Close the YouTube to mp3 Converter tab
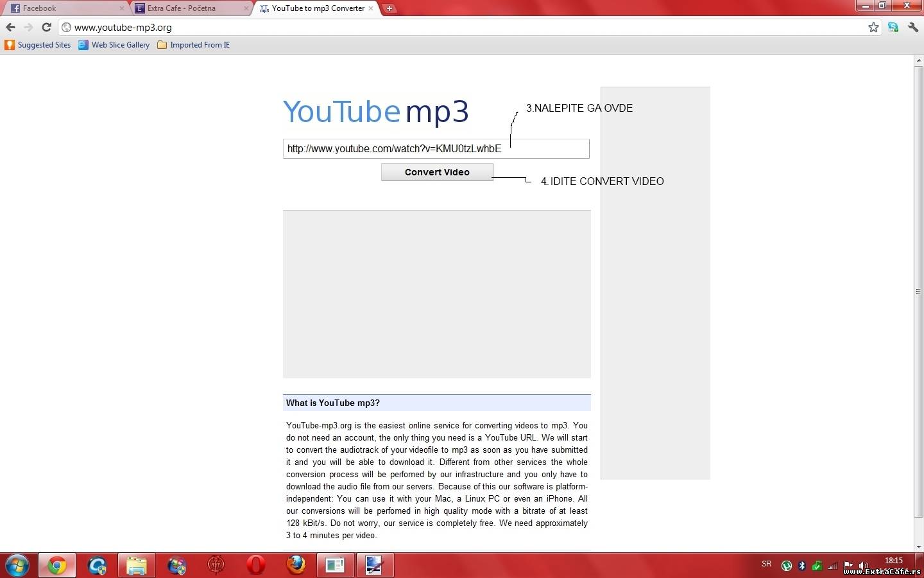Viewport: 924px width, 578px height. pos(371,8)
